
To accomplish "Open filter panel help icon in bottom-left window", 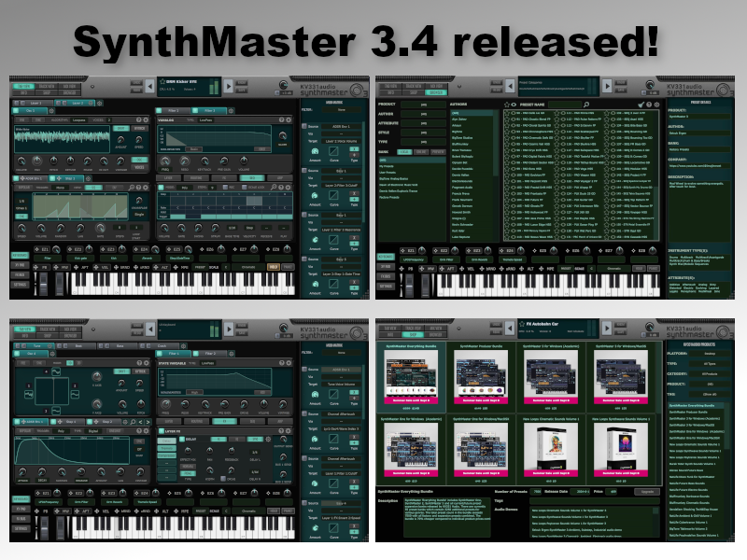I will coord(282,363).
